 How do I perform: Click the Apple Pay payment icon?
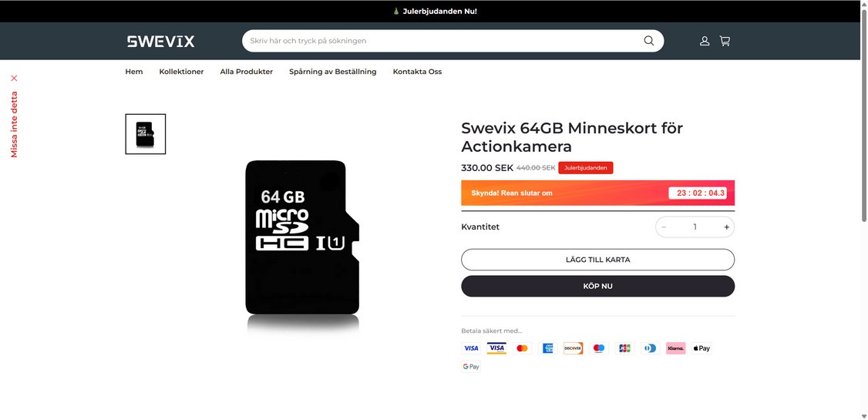click(701, 348)
